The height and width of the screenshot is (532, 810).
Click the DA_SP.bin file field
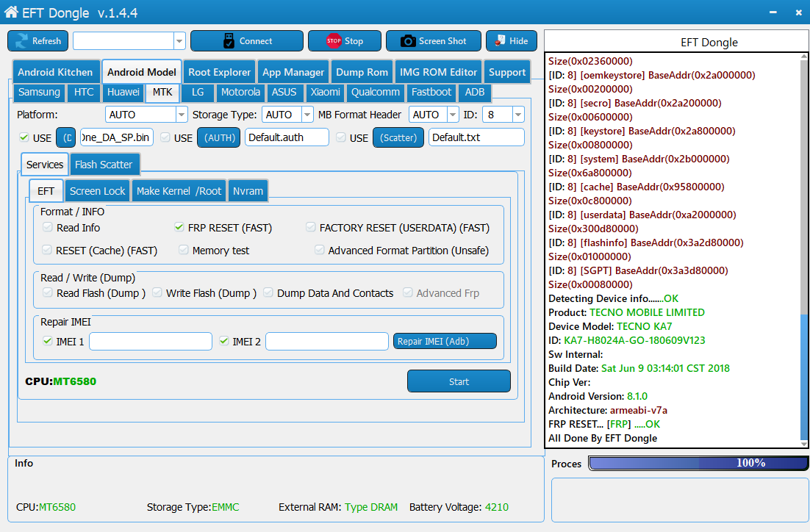117,137
